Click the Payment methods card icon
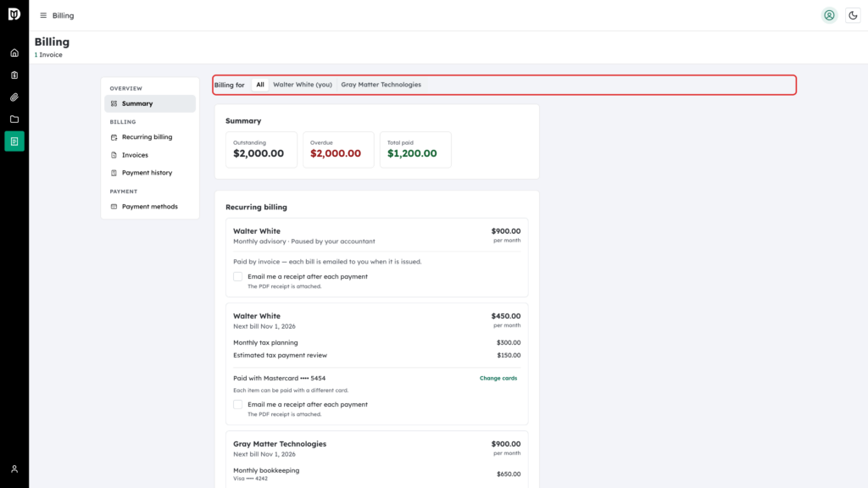Screen dimensions: 868x488 coord(114,207)
